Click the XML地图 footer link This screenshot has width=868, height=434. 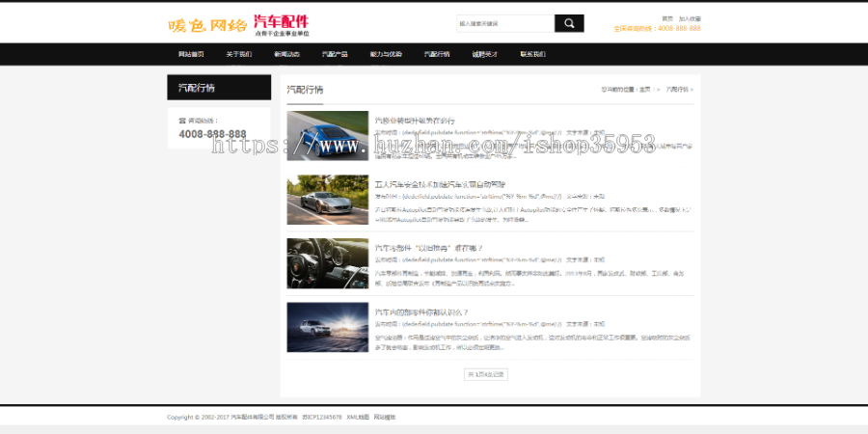tap(358, 418)
